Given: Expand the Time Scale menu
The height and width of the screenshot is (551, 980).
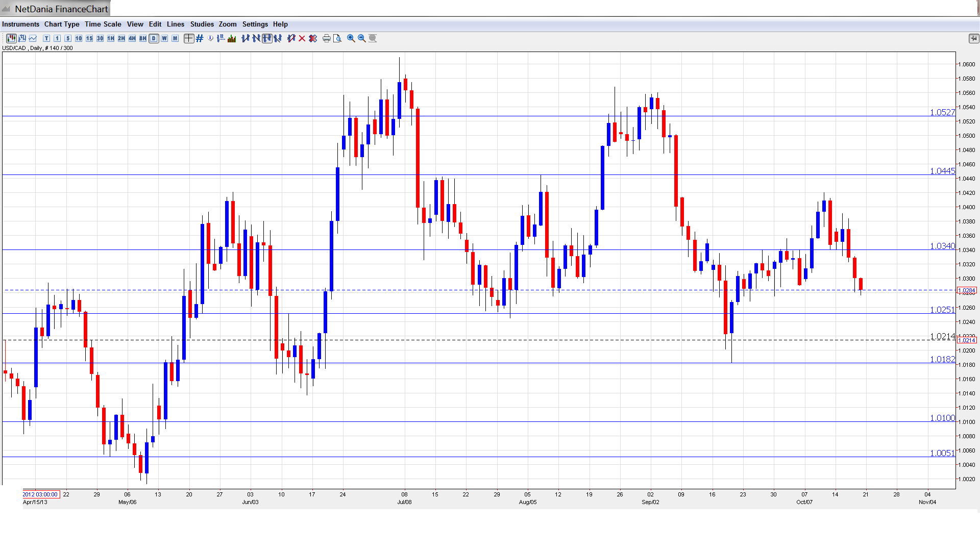Looking at the screenshot, I should 103,24.
